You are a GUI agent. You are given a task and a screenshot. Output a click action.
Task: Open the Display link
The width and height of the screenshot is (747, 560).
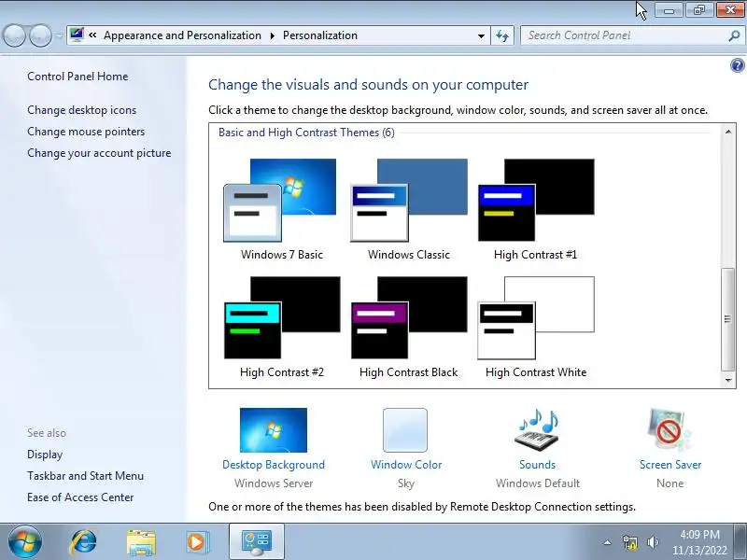point(45,455)
